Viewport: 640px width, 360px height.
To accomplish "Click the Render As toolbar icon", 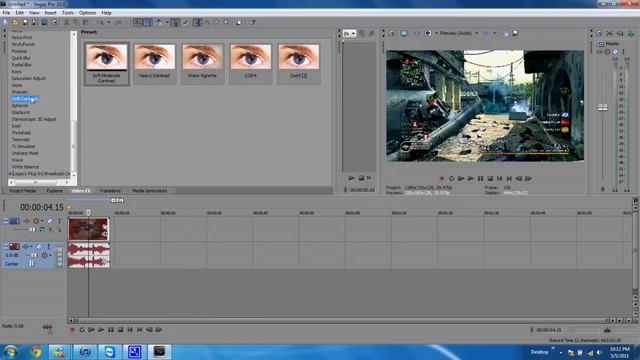I will [44, 22].
